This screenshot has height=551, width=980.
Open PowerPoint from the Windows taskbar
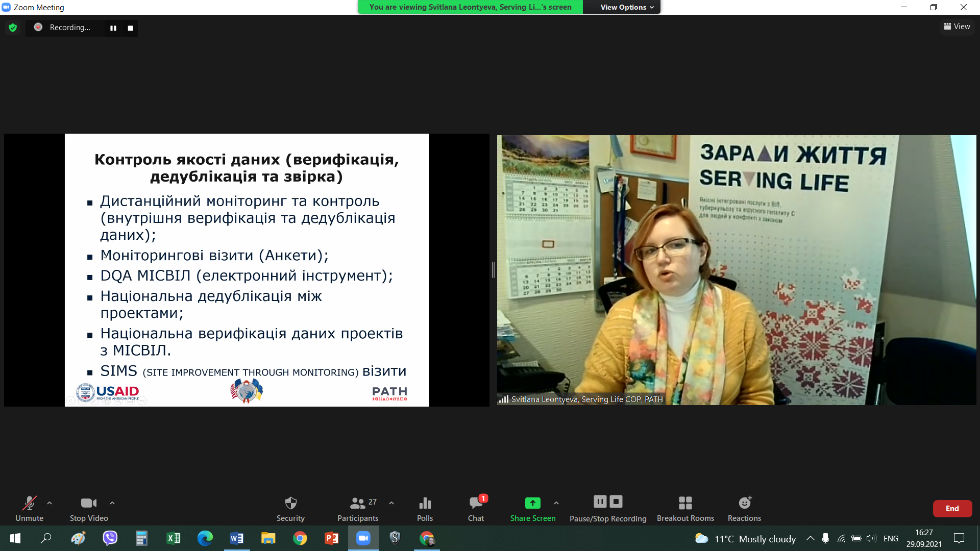point(331,538)
